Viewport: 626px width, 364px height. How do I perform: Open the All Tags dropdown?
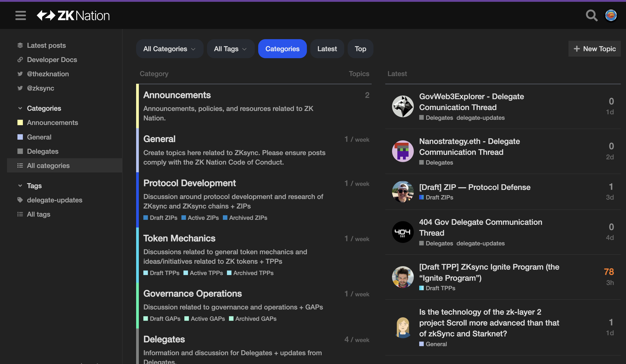pos(230,49)
